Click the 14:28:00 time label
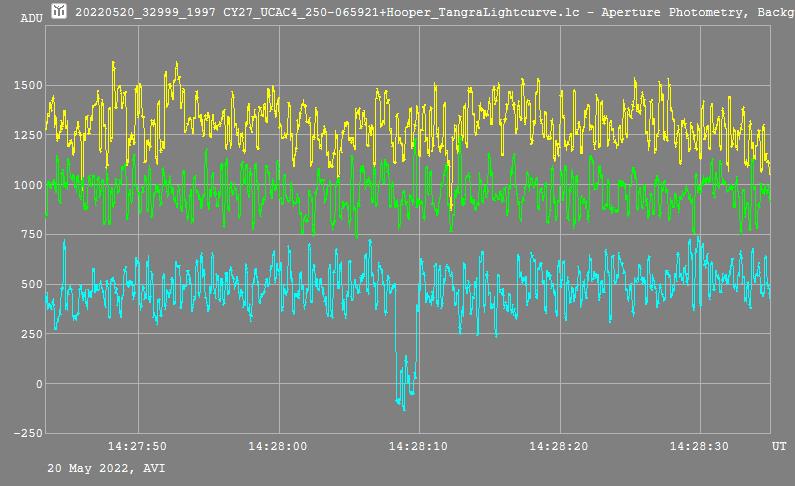This screenshot has height=486, width=795. tap(277, 446)
